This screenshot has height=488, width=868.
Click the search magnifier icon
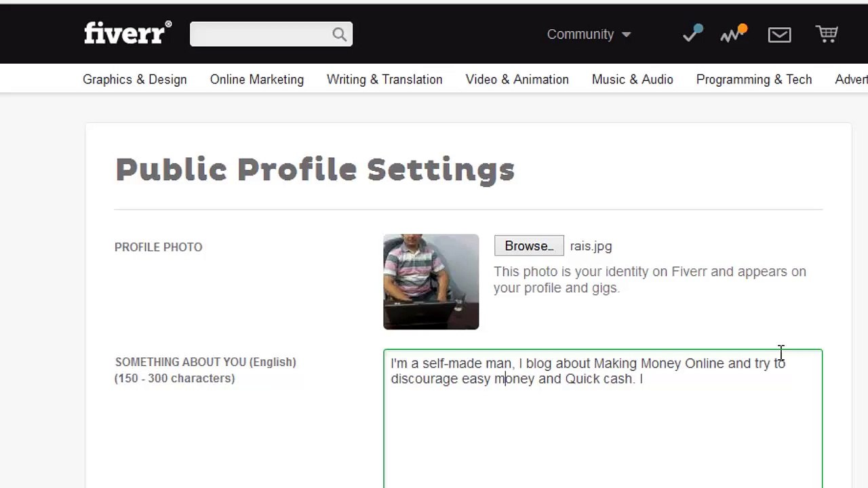[x=339, y=35]
